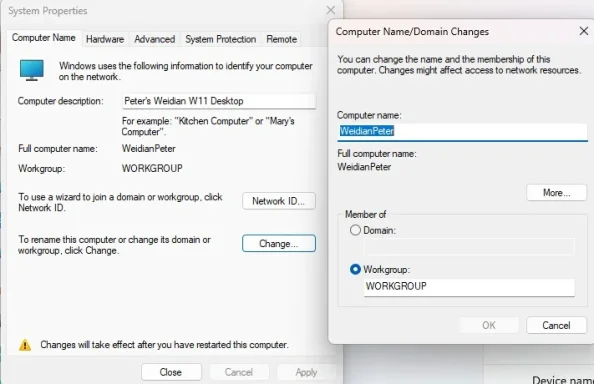Click Cancel in System Properties

239,372
